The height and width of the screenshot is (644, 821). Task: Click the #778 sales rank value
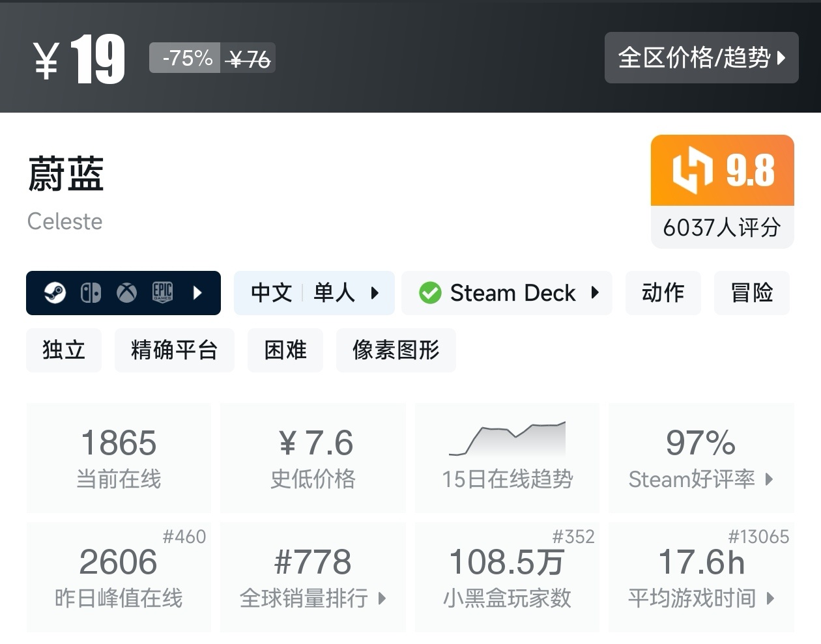pyautogui.click(x=313, y=562)
